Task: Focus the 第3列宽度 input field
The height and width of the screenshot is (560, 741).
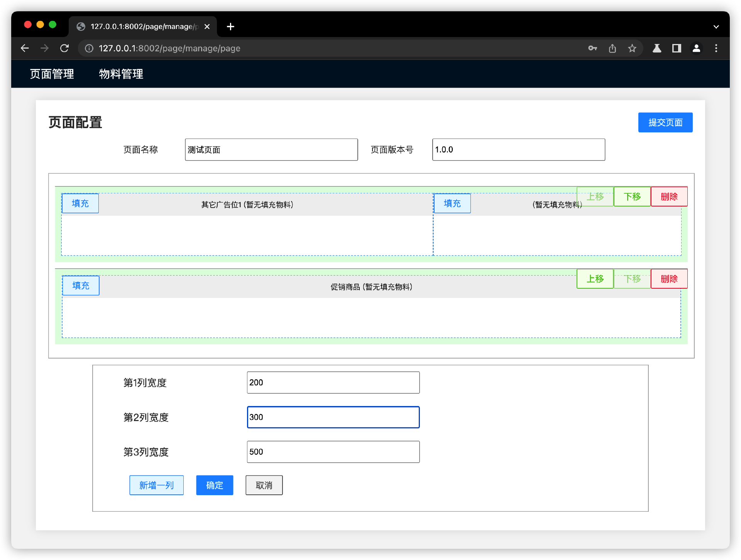Action: (x=333, y=452)
